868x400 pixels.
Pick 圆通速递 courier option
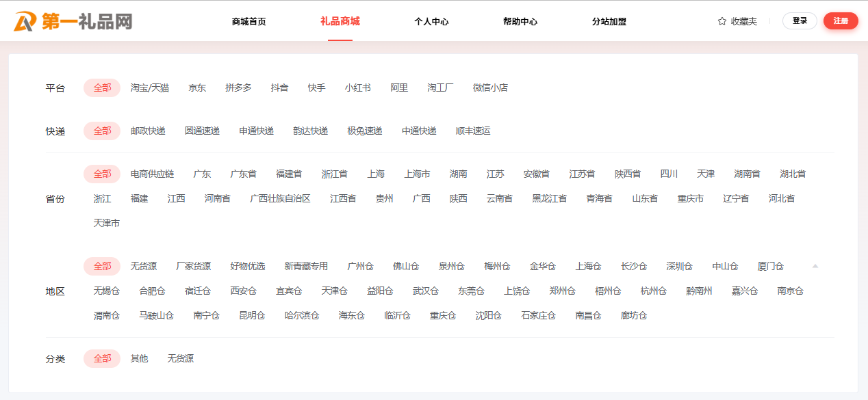(202, 131)
